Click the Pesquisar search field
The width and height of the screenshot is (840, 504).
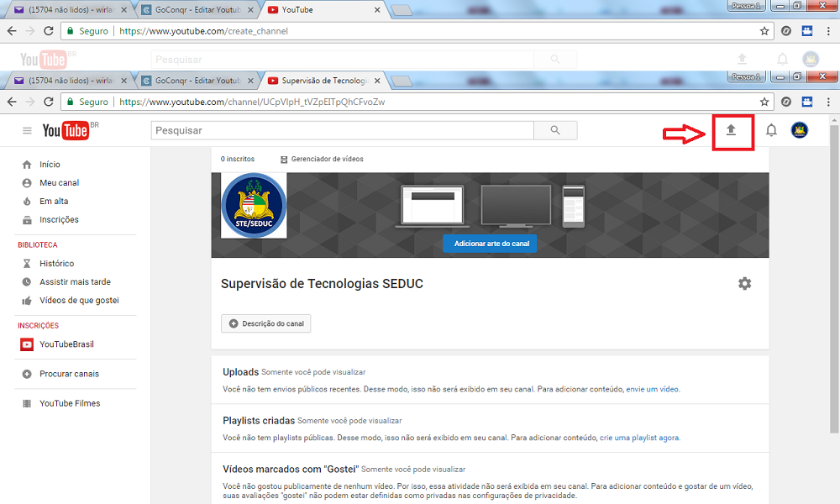point(342,130)
